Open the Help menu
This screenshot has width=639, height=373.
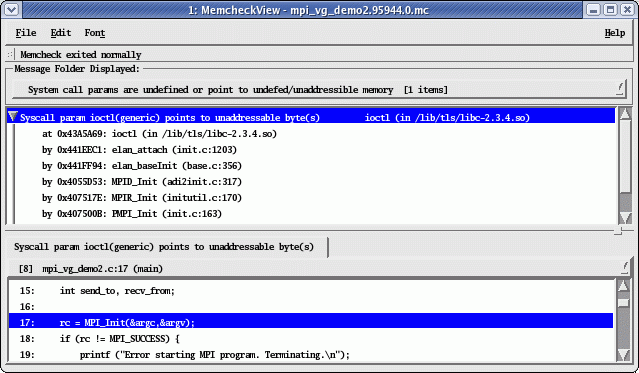click(x=615, y=33)
